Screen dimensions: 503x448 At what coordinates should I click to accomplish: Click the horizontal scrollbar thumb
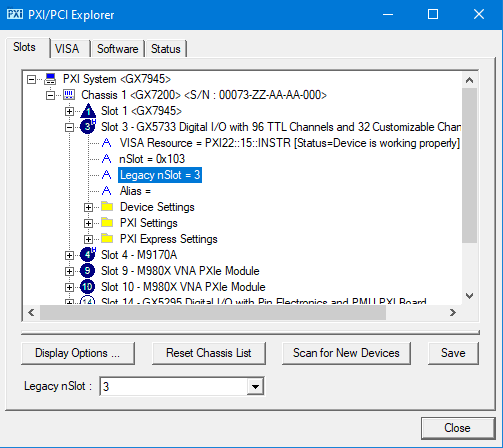pos(213,312)
